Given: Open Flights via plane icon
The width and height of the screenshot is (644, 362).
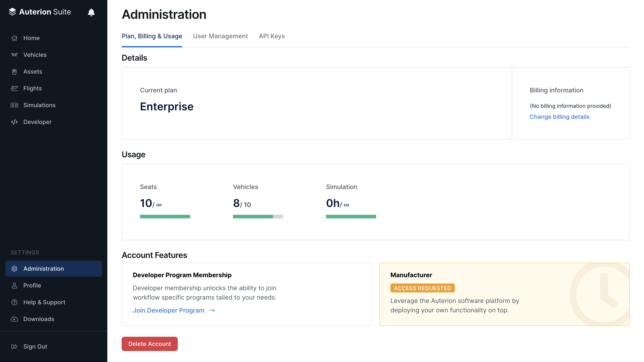Looking at the screenshot, I should point(14,88).
